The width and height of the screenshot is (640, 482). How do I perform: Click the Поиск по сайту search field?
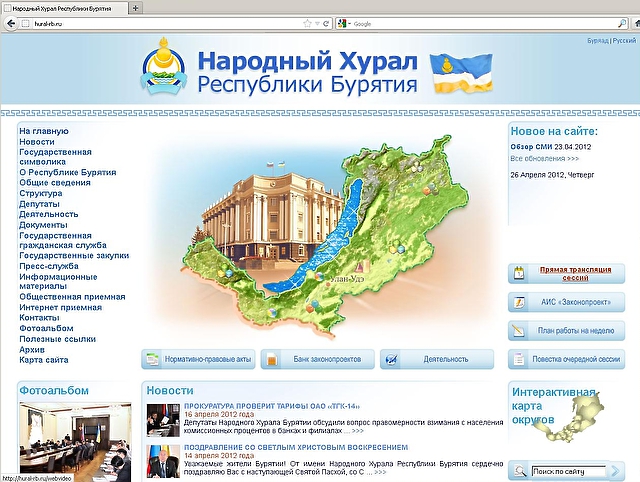(568, 471)
